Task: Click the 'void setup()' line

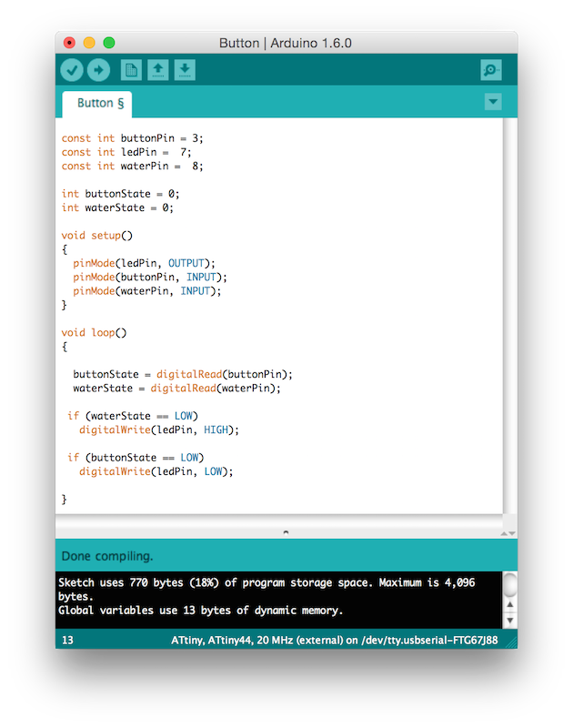Action: point(97,236)
